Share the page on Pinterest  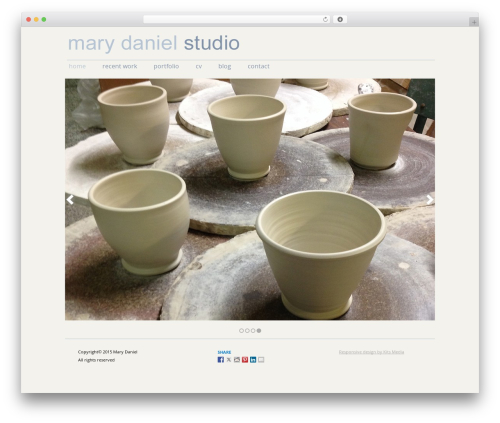pyautogui.click(x=245, y=360)
